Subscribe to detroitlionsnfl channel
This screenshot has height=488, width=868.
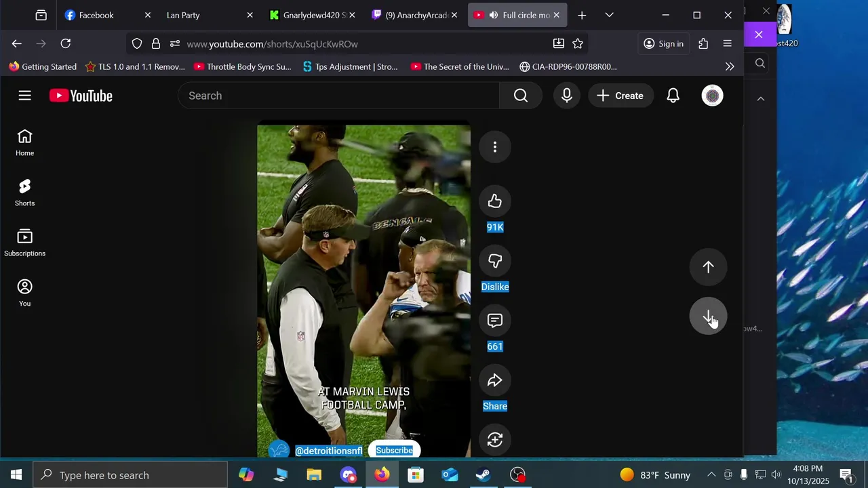[x=395, y=450]
